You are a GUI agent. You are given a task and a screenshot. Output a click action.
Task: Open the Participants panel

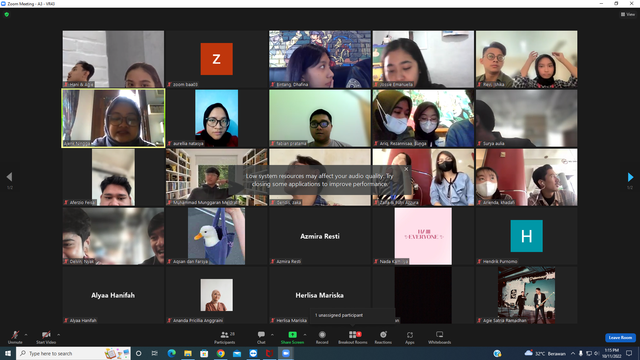tap(224, 337)
